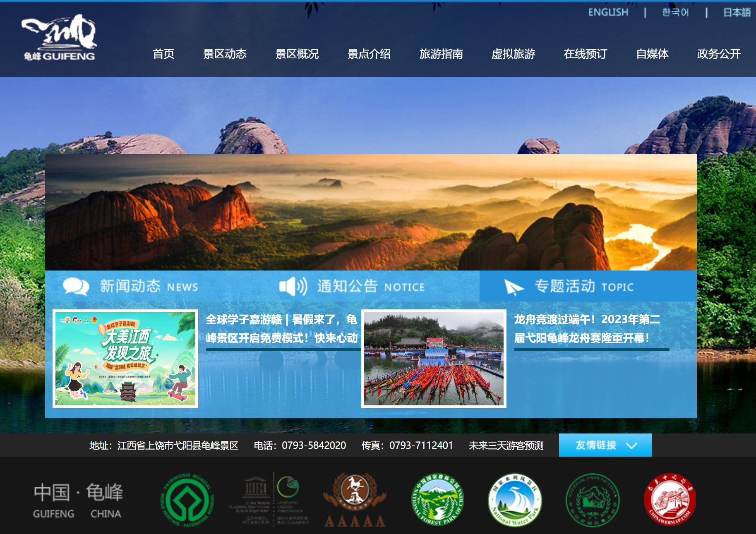Viewport: 756px width, 534px height.
Task: Switch the site language to ENGLISH
Action: tap(608, 12)
